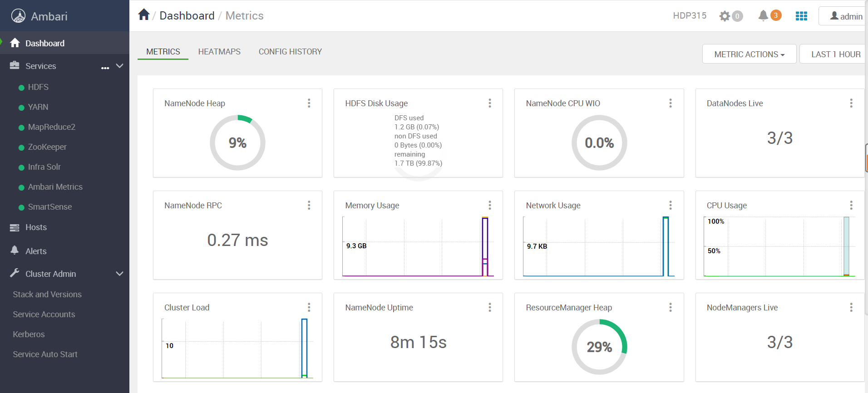Open the YARN service
The height and width of the screenshot is (393, 868).
pos(38,107)
